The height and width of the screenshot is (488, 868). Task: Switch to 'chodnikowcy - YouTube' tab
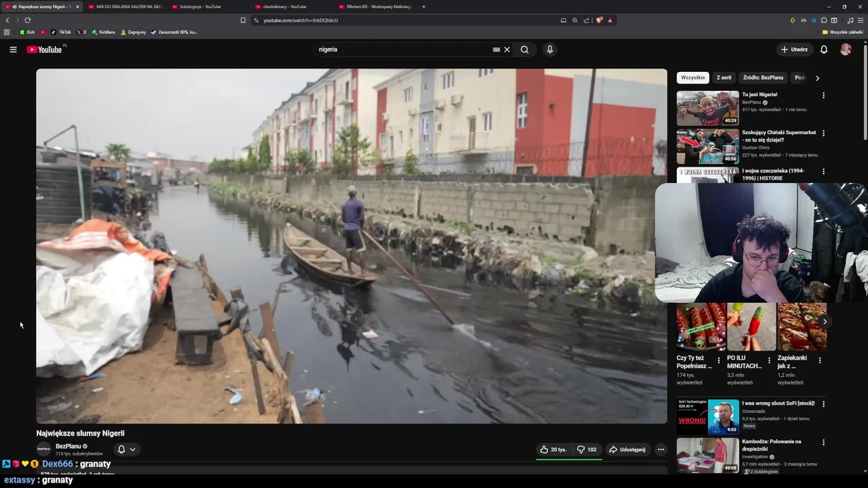(x=292, y=7)
